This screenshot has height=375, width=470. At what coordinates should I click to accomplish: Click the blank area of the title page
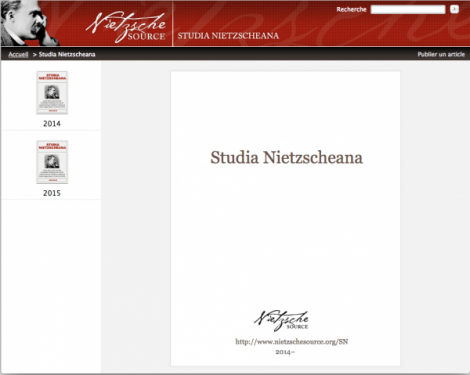[x=286, y=240]
